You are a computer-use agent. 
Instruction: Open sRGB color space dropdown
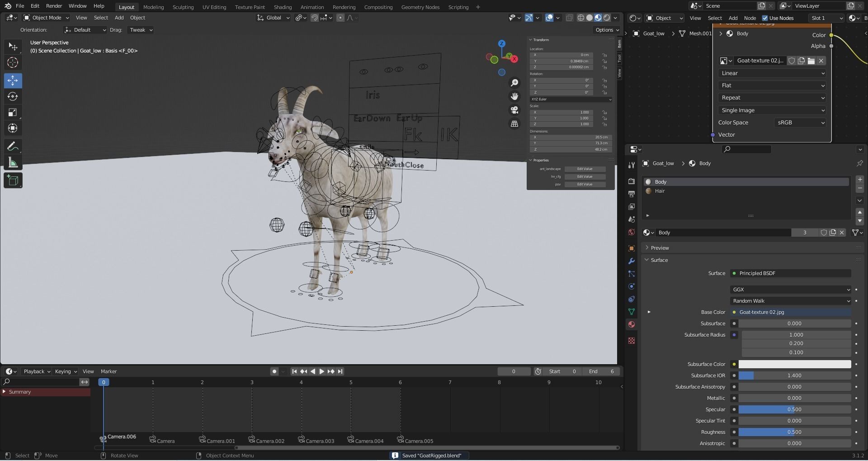(x=800, y=123)
